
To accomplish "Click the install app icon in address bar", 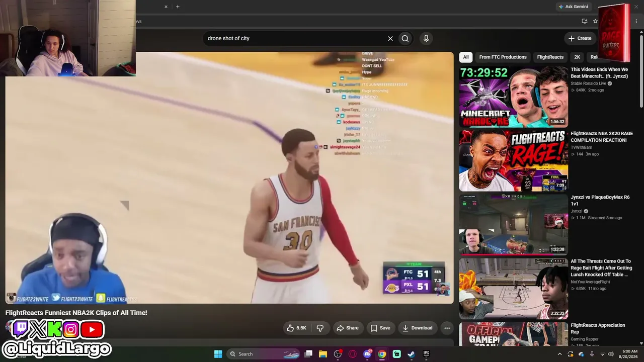I will point(584,21).
